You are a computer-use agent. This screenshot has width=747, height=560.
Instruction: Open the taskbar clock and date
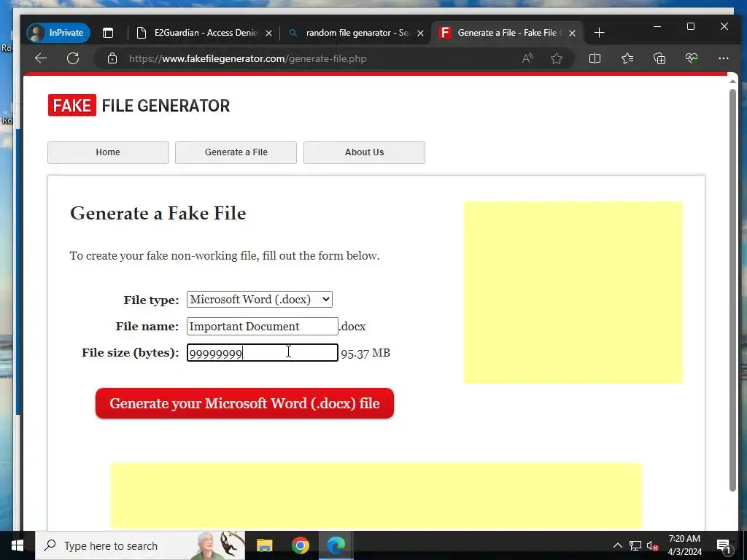coord(684,545)
